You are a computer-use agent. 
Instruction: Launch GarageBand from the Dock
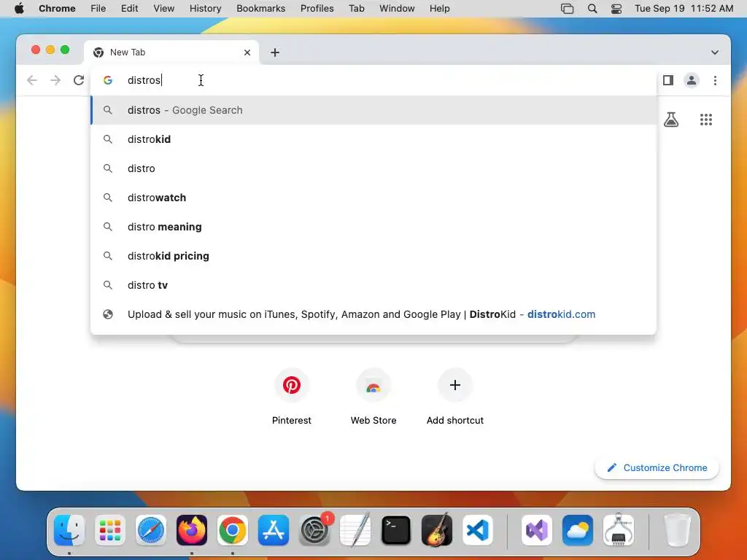[x=437, y=530]
